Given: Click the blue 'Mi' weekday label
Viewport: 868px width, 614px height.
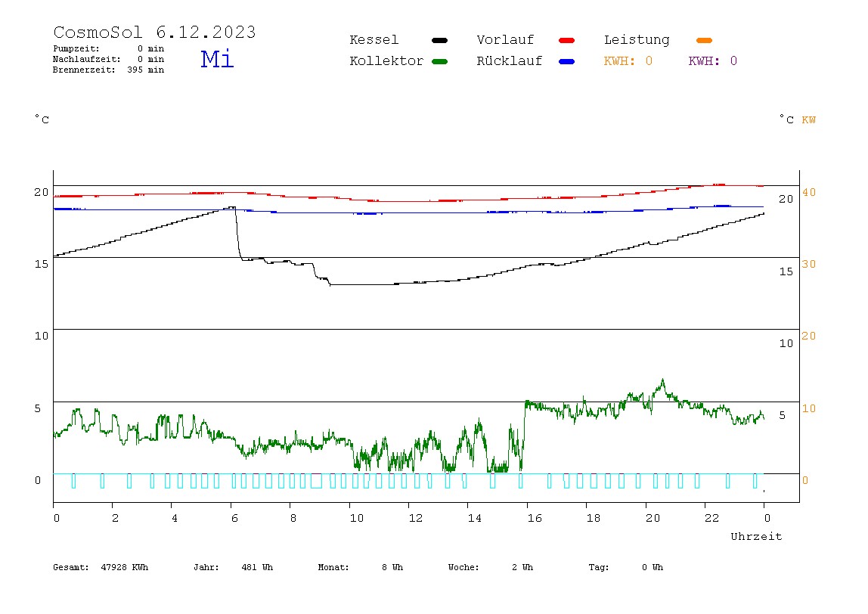Looking at the screenshot, I should click(x=217, y=59).
